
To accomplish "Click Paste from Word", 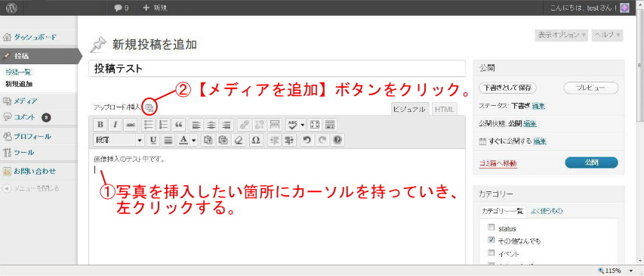I will click(223, 140).
